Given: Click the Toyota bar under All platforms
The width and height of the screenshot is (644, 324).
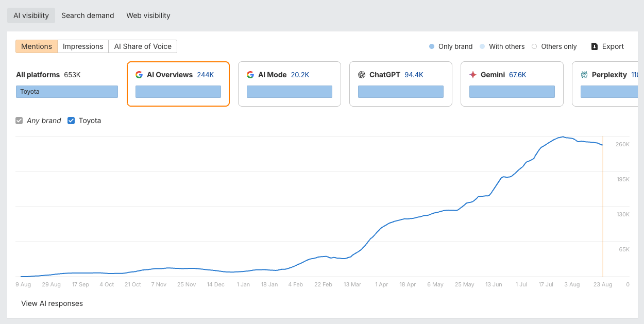Looking at the screenshot, I should pos(66,91).
